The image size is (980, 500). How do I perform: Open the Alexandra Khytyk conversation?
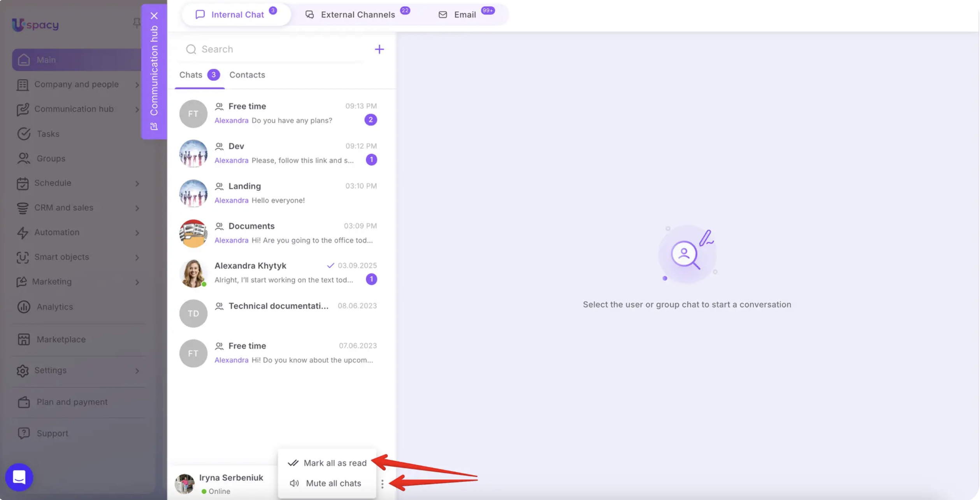point(278,273)
